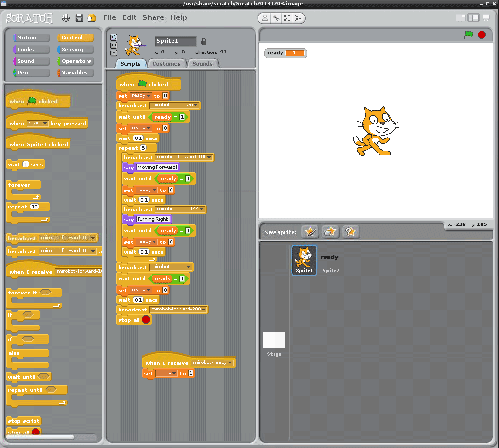This screenshot has width=499, height=448.
Task: Select the scissors delete tool
Action: (x=276, y=18)
